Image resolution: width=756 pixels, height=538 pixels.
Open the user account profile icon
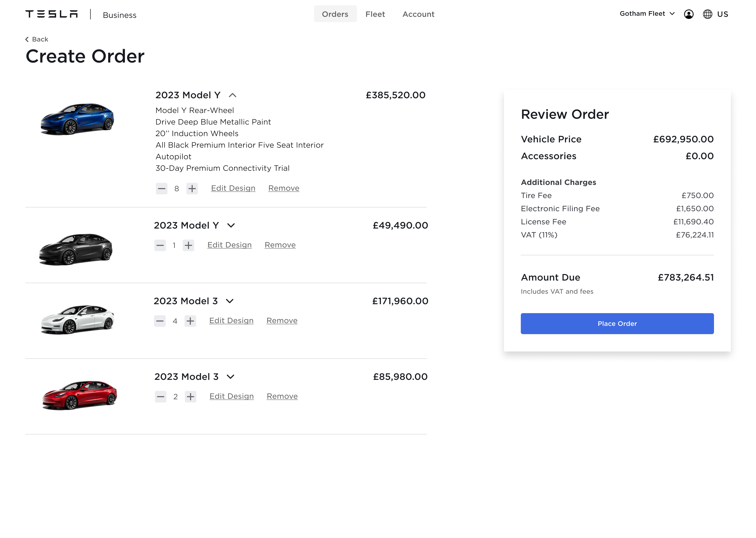tap(689, 14)
